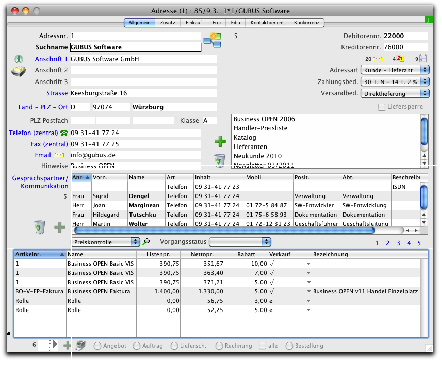Expand Bezeichnung arrow in the 52,75 row
442x366 pixels.
point(308,310)
